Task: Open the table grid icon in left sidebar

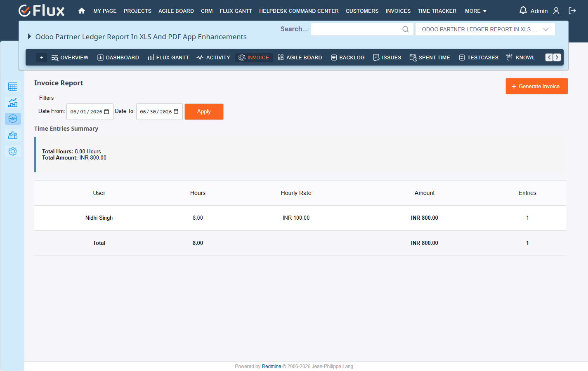Action: pyautogui.click(x=13, y=87)
